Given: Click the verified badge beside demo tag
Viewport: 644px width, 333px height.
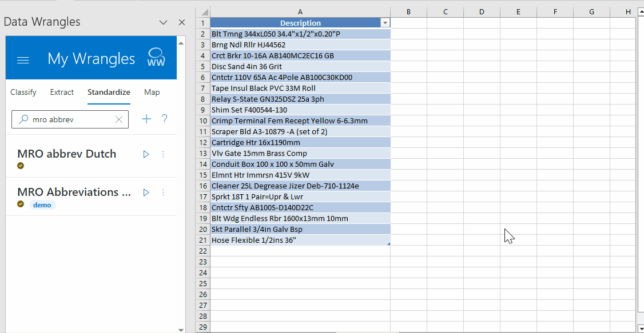Looking at the screenshot, I should [21, 204].
